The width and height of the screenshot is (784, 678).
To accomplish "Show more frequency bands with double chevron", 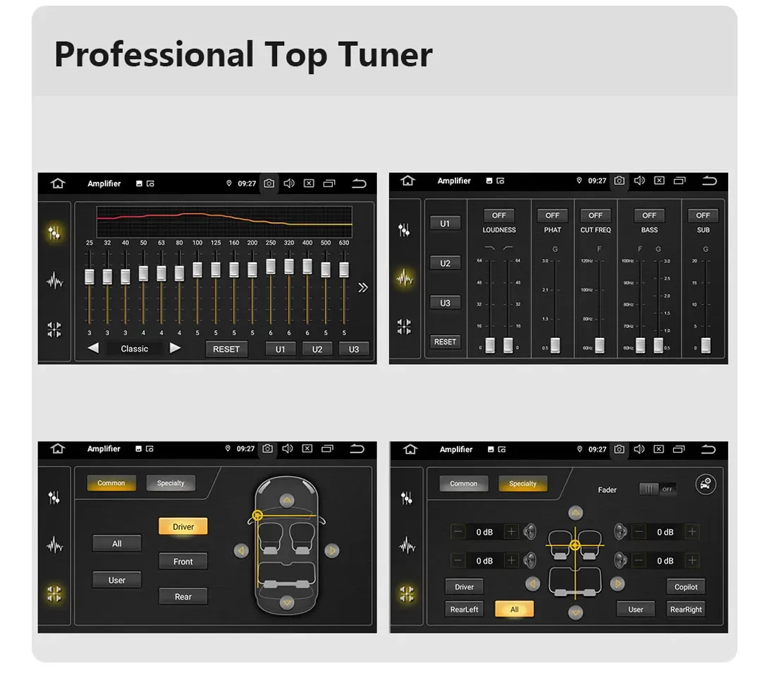I will click(363, 287).
